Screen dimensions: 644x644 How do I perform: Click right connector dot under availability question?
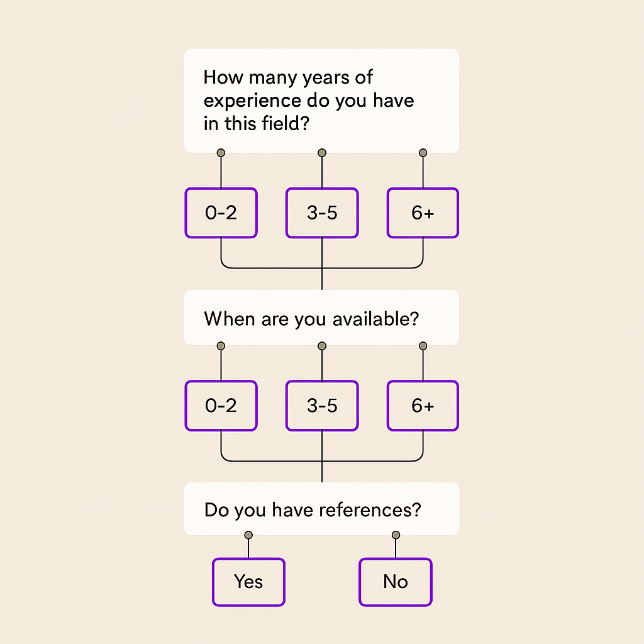pos(423,346)
